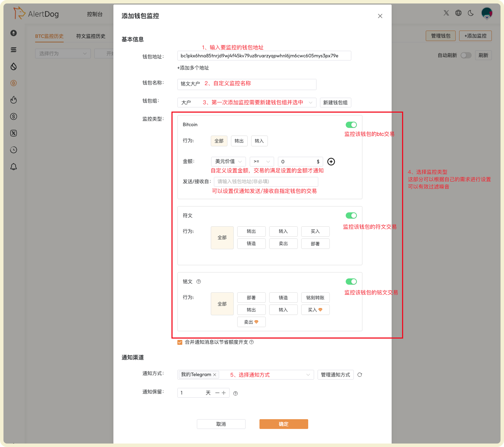Screen dimensions: 504x447
Task: Click the 新建钱包组 button
Action: coord(335,102)
